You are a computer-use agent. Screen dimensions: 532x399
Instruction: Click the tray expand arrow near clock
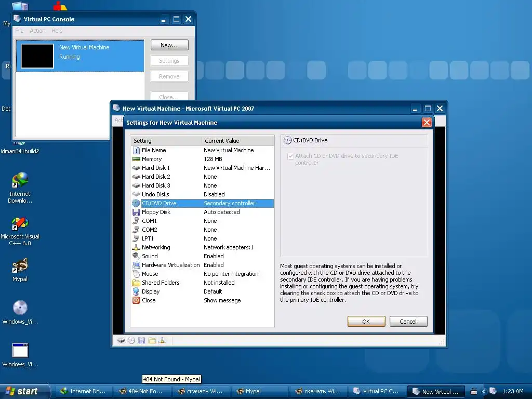click(484, 392)
